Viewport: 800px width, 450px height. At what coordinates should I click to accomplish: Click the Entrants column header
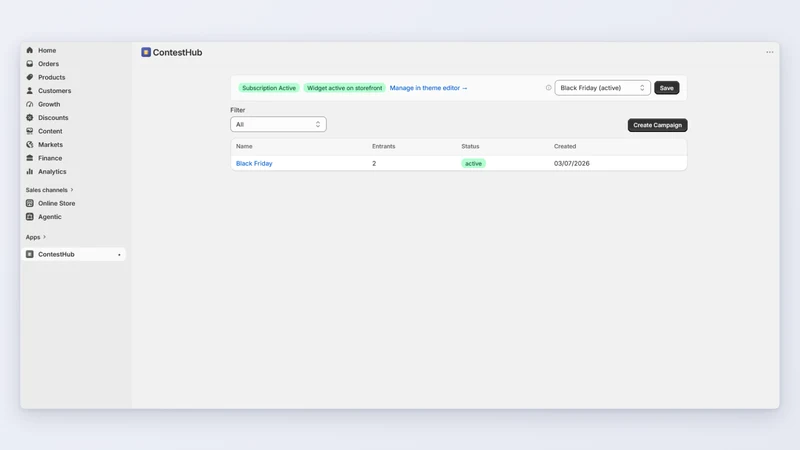point(383,146)
